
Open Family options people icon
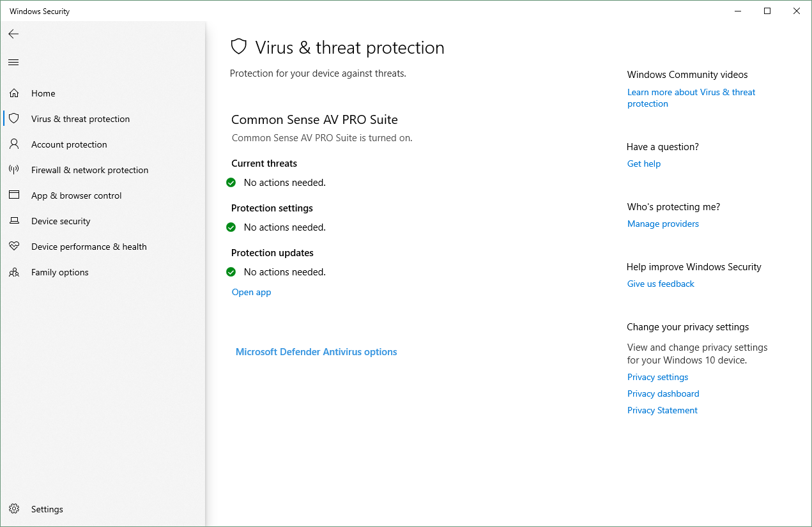tap(14, 272)
